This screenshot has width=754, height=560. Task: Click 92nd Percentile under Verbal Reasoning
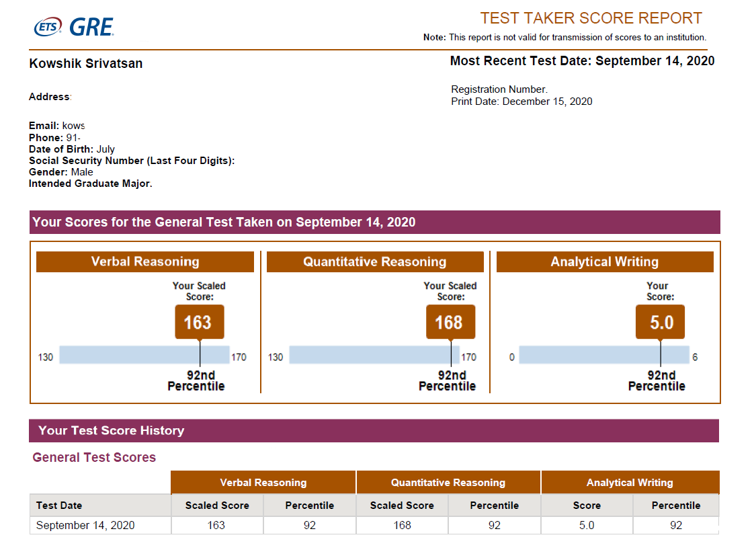(x=196, y=381)
